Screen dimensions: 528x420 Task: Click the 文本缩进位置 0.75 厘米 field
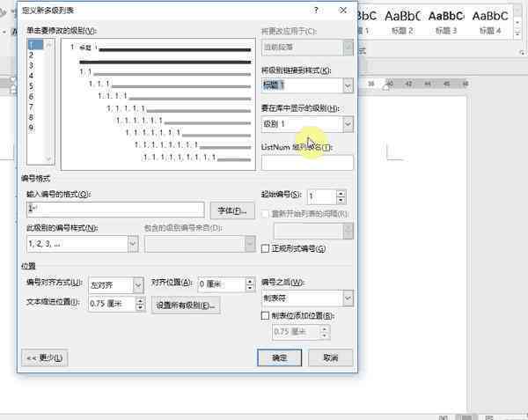tap(112, 304)
